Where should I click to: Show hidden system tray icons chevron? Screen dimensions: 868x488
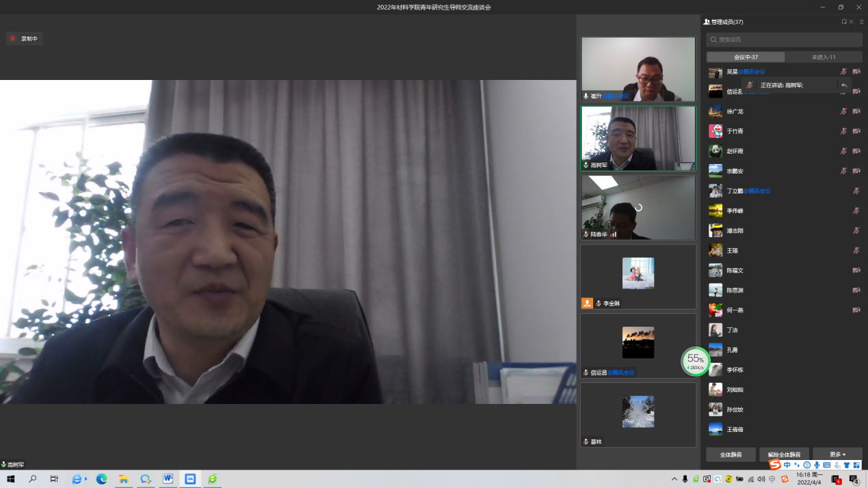674,479
